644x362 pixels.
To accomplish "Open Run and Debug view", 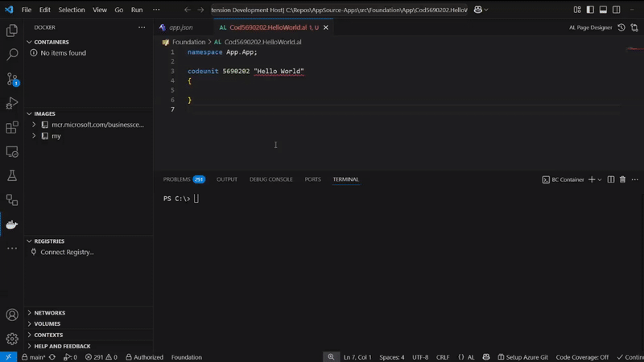I will 12,103.
